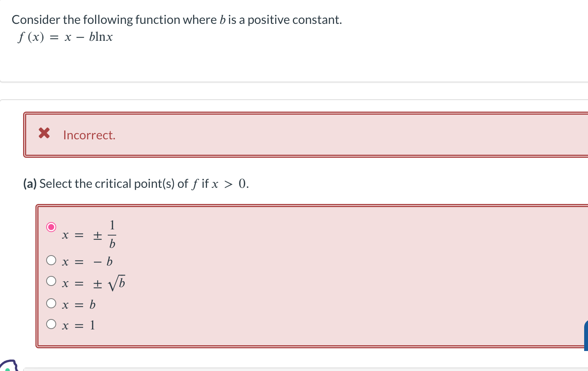588x371 pixels.
Task: Choose the option x = ±√b
Action: click(51, 281)
